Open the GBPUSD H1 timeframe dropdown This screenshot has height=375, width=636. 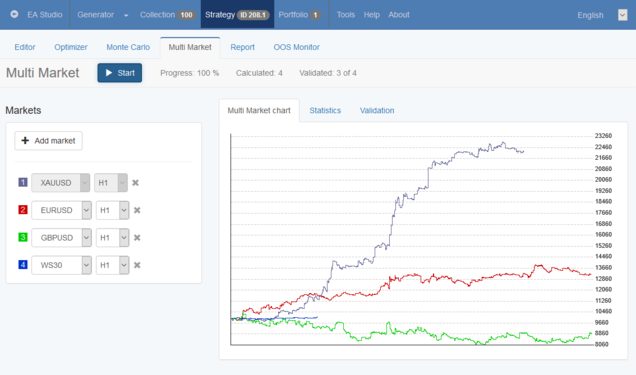point(112,238)
